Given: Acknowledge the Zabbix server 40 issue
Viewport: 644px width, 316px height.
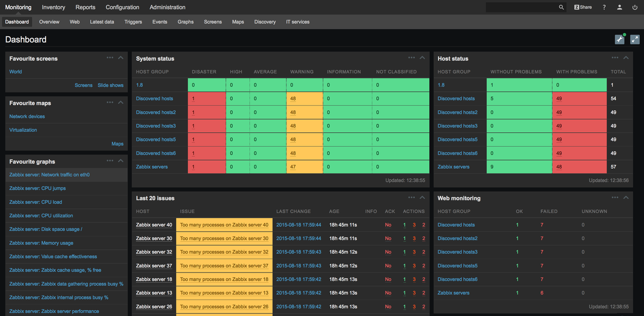Looking at the screenshot, I should click(x=388, y=225).
